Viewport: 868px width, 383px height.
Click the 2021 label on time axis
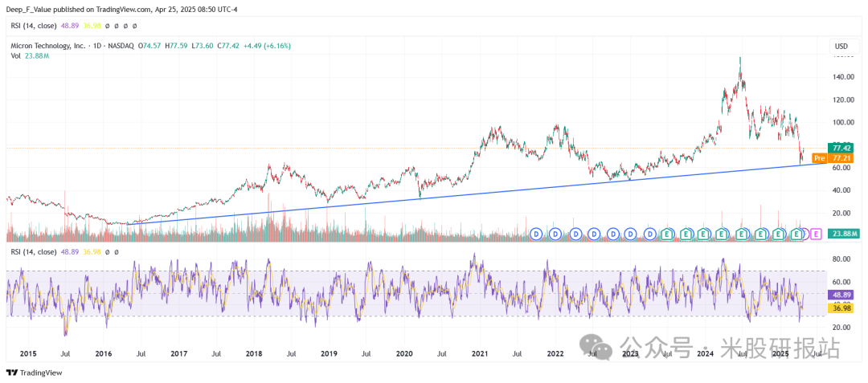click(480, 352)
